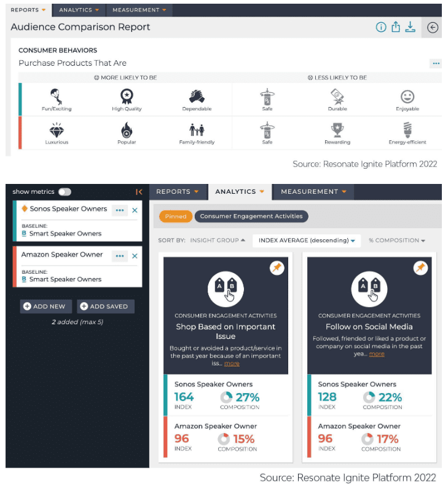The height and width of the screenshot is (486, 448).
Task: Click the 15% composition value
Action: [243, 439]
